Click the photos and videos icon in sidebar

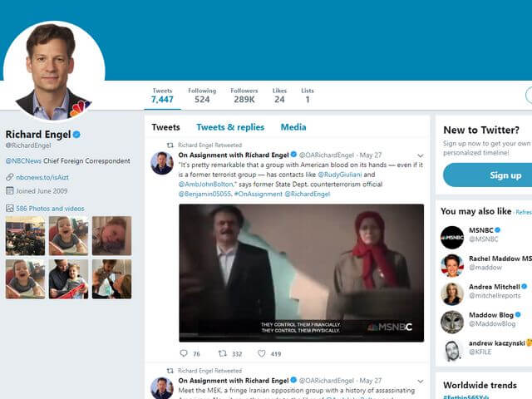[10, 209]
